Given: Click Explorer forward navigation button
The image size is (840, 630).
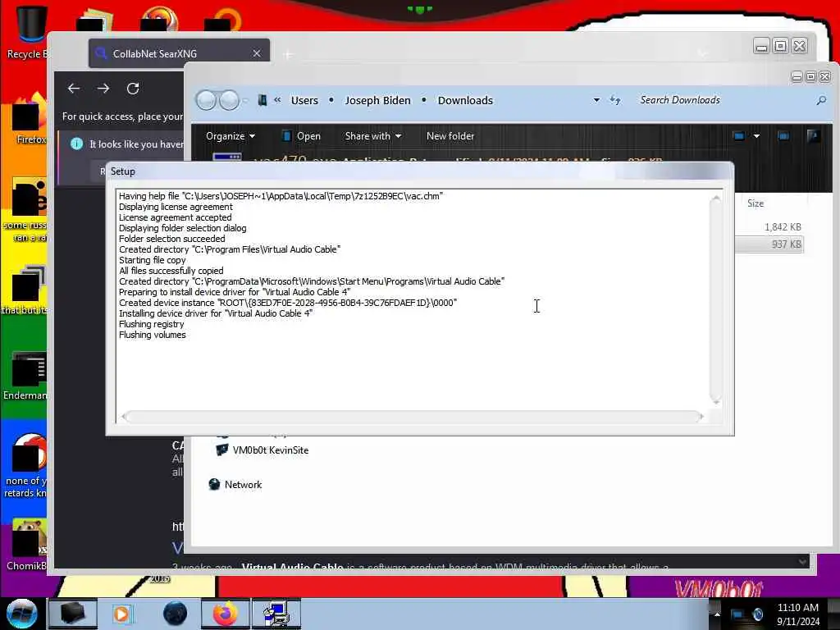Looking at the screenshot, I should (x=230, y=100).
